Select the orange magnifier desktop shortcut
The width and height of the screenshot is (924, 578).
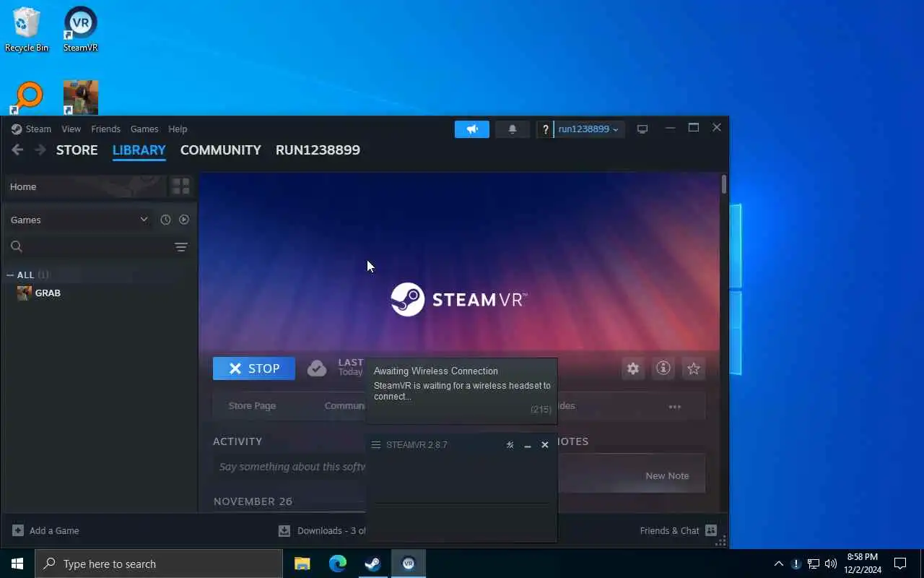[27, 98]
